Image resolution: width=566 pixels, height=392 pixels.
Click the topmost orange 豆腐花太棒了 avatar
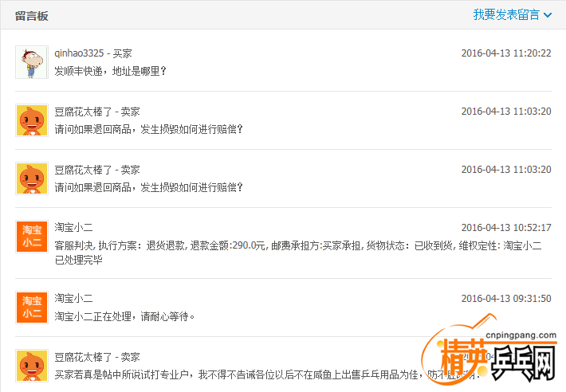(32, 120)
